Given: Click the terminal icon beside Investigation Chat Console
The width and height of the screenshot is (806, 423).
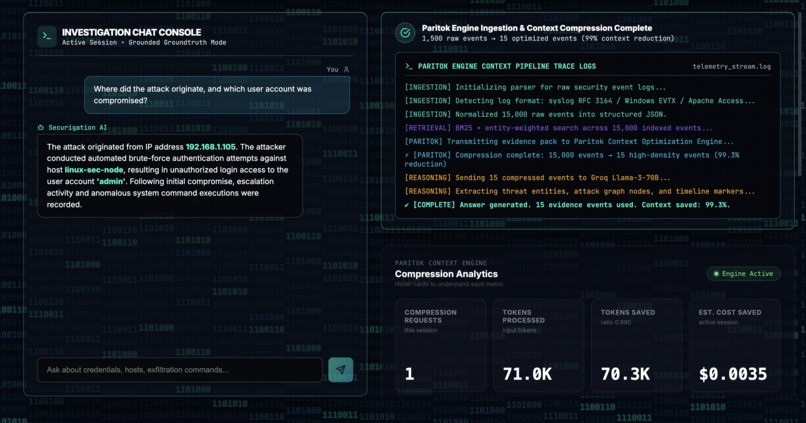Looking at the screenshot, I should [47, 36].
